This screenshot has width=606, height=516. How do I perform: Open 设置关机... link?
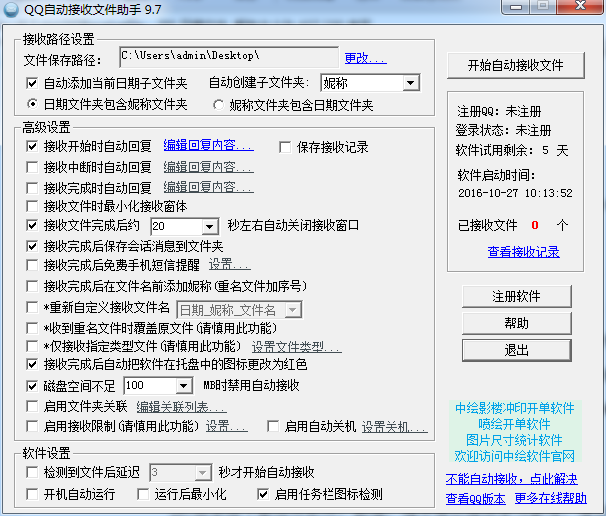tap(395, 427)
